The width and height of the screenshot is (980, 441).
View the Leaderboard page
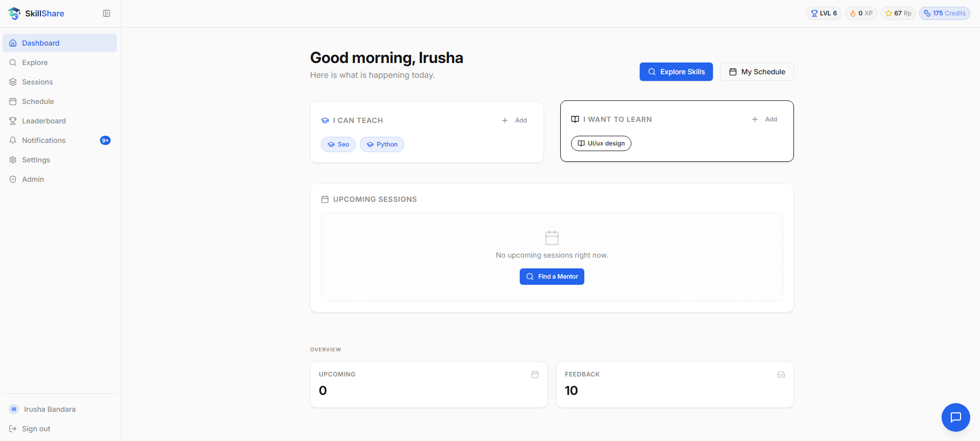click(59, 121)
